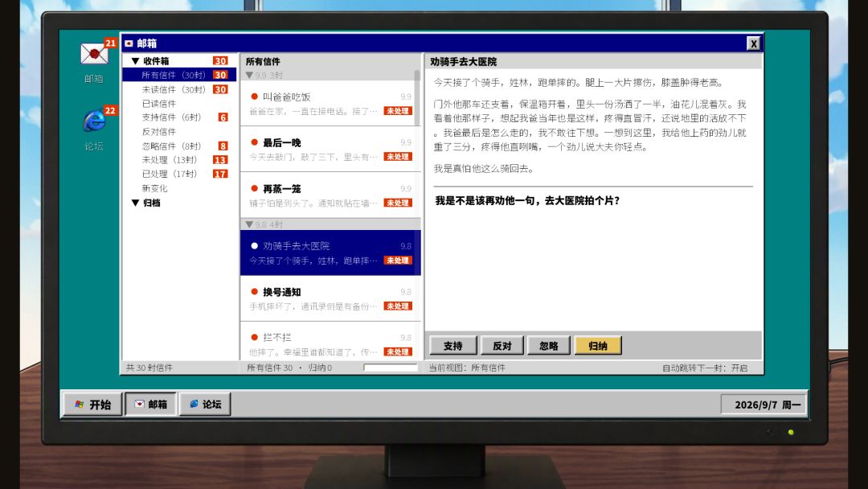868x489 pixels.
Task: Toggle 自动跳转下一封 setting in status bar
Action: tap(705, 368)
